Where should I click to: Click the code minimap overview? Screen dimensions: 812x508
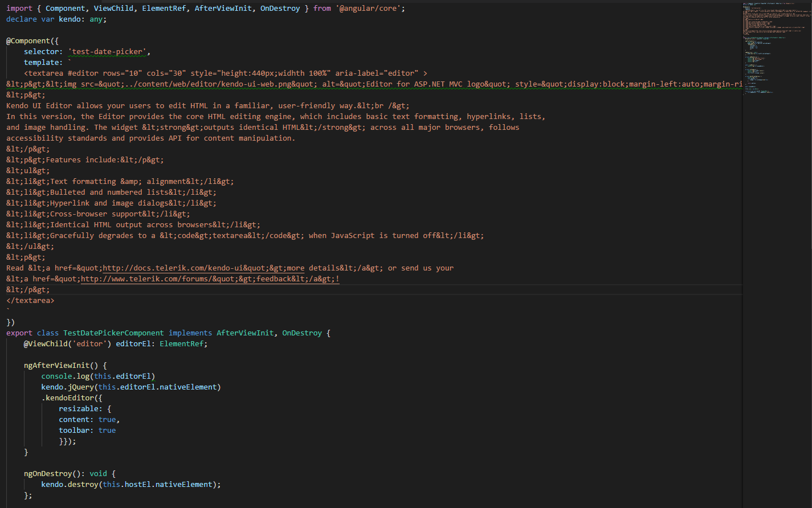(777, 51)
